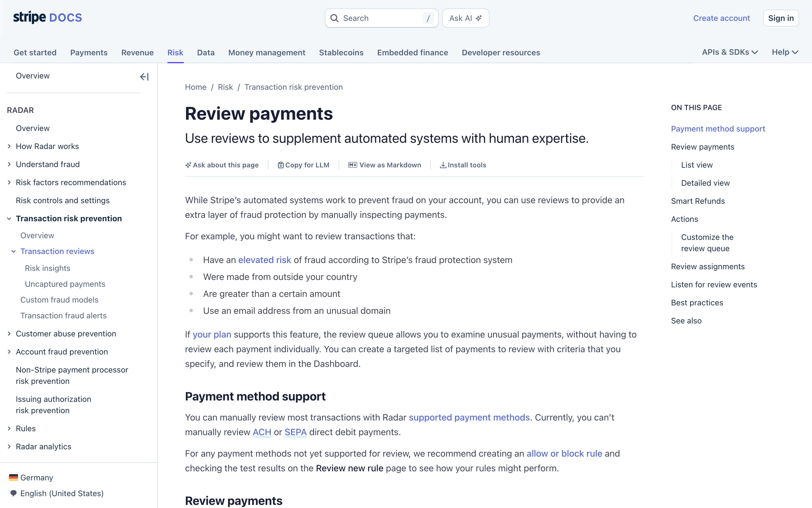Follow the allow or block rule link

[564, 454]
